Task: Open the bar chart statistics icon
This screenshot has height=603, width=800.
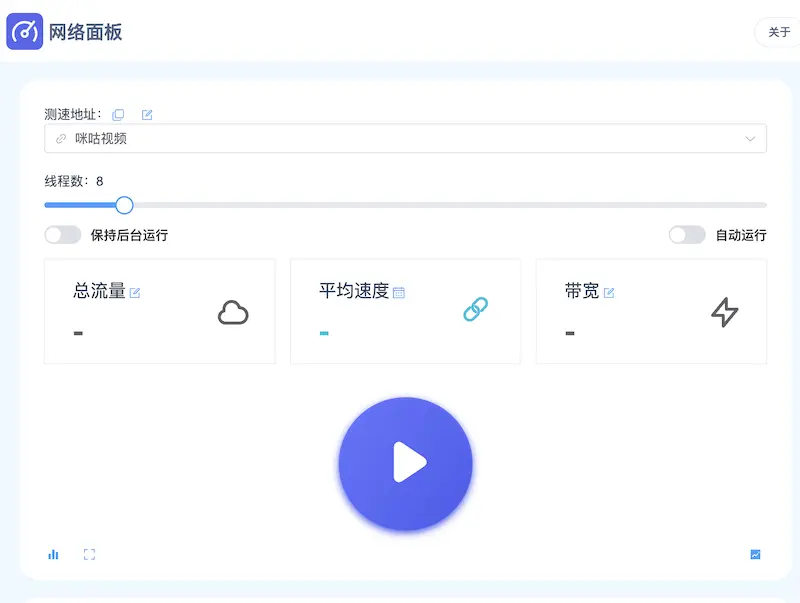Action: 53,555
